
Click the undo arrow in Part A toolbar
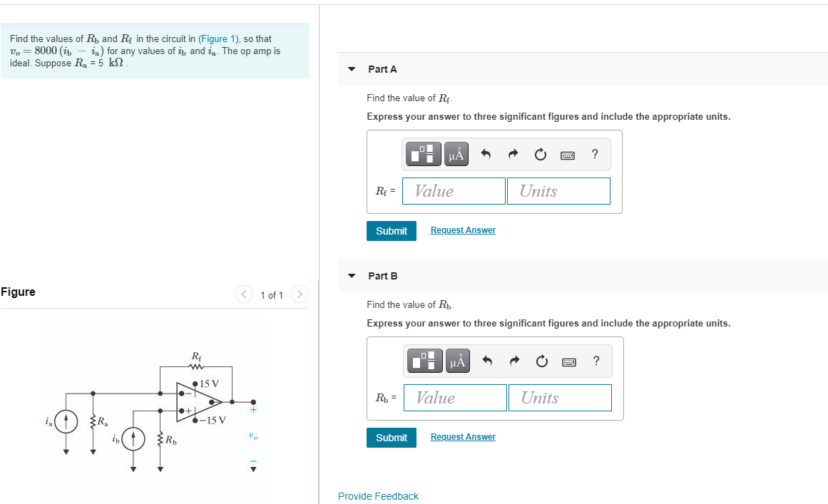486,154
